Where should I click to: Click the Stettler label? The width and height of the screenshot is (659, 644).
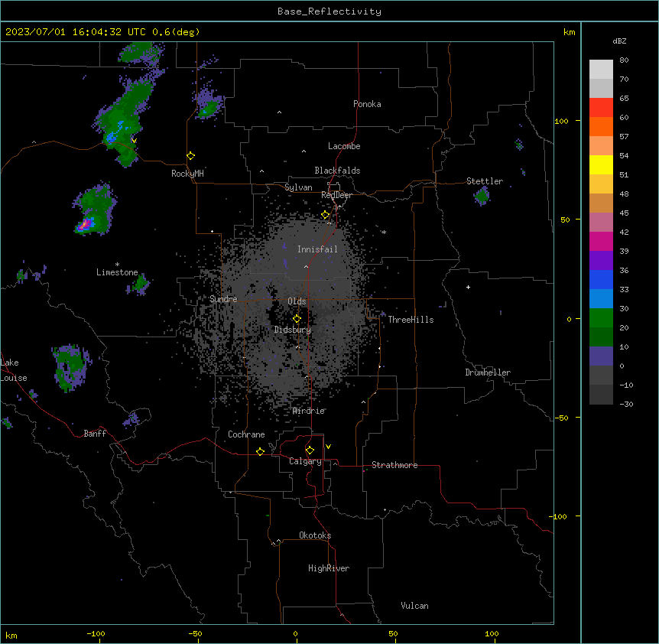[x=485, y=181]
